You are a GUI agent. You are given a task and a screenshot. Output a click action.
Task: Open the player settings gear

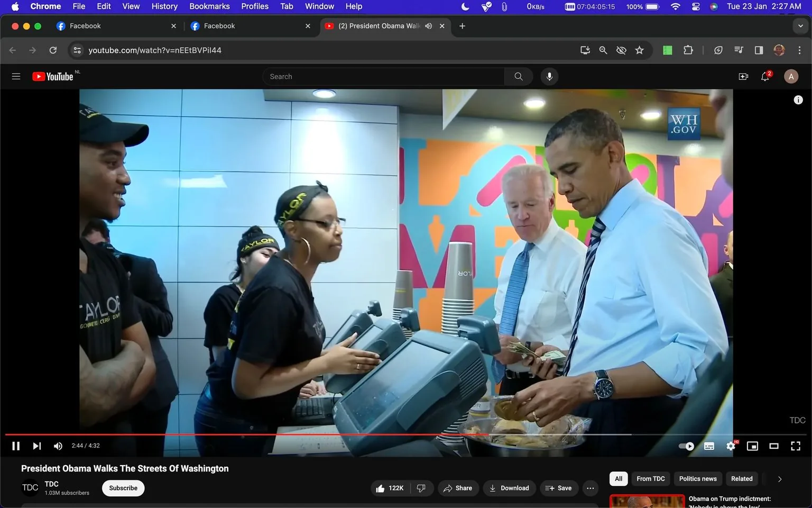[731, 446]
